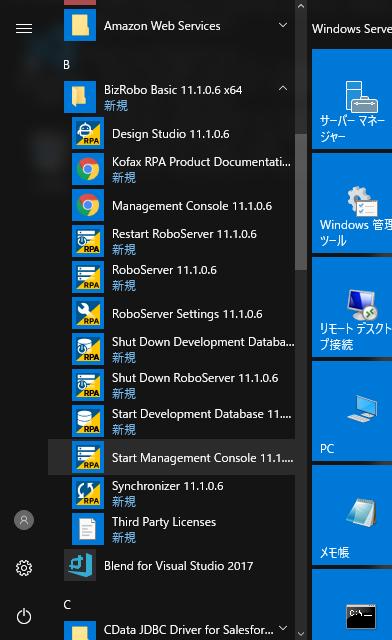Click Start Management Console text
392x640 pixels.
[203, 458]
